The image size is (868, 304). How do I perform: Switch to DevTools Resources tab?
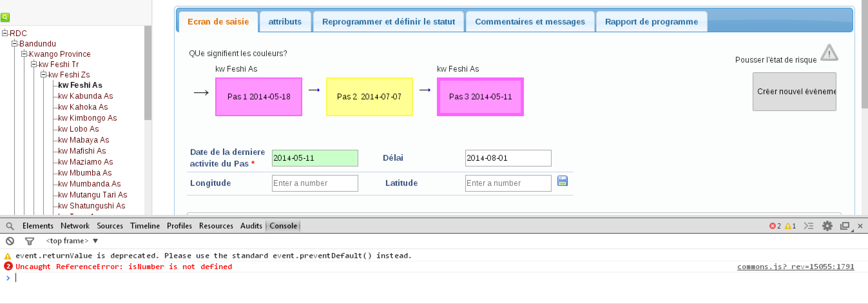click(216, 226)
